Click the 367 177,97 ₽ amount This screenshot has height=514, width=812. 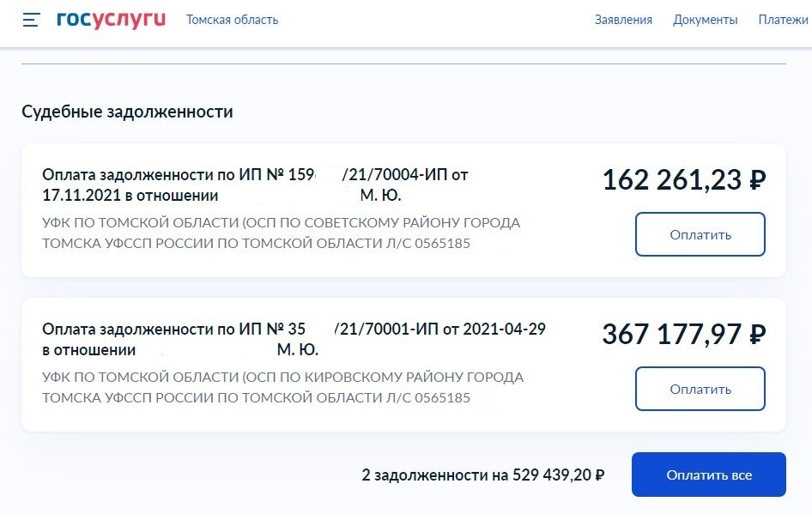[683, 335]
